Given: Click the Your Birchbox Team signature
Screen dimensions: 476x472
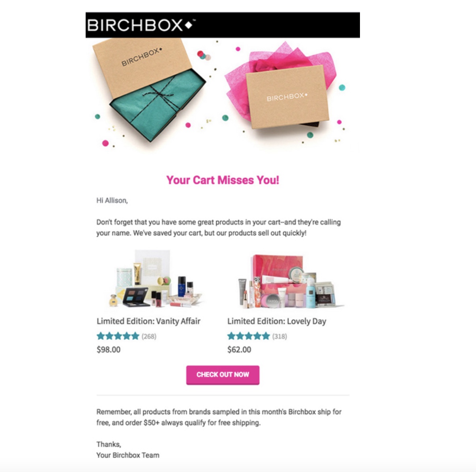Looking at the screenshot, I should coord(128,455).
